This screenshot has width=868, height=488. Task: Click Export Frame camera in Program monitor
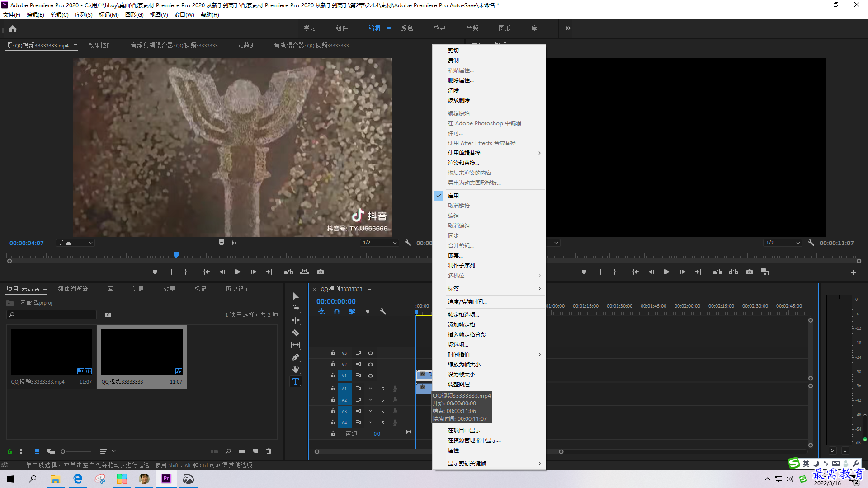(750, 272)
